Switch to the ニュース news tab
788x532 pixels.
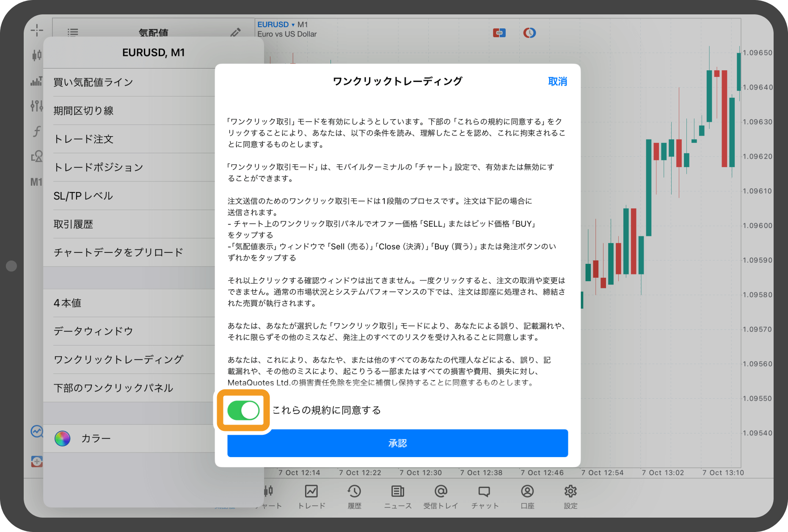pyautogui.click(x=397, y=497)
